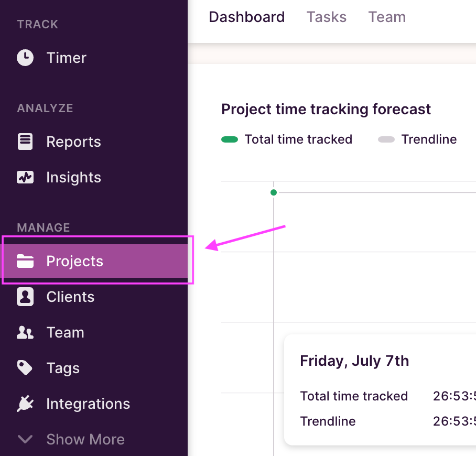Open the Clients page from the sidebar

click(x=69, y=297)
